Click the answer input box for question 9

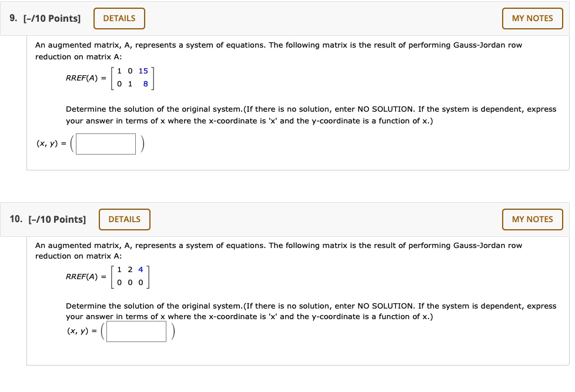[x=105, y=143]
